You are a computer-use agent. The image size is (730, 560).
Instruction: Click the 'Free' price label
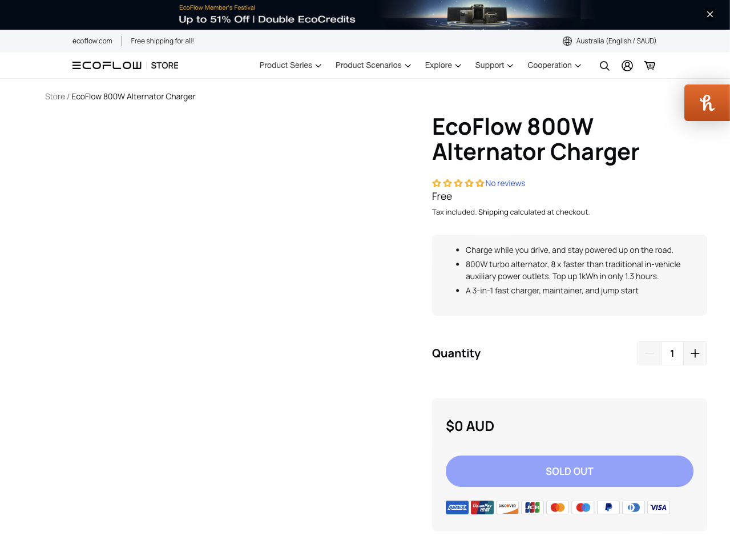(x=442, y=196)
